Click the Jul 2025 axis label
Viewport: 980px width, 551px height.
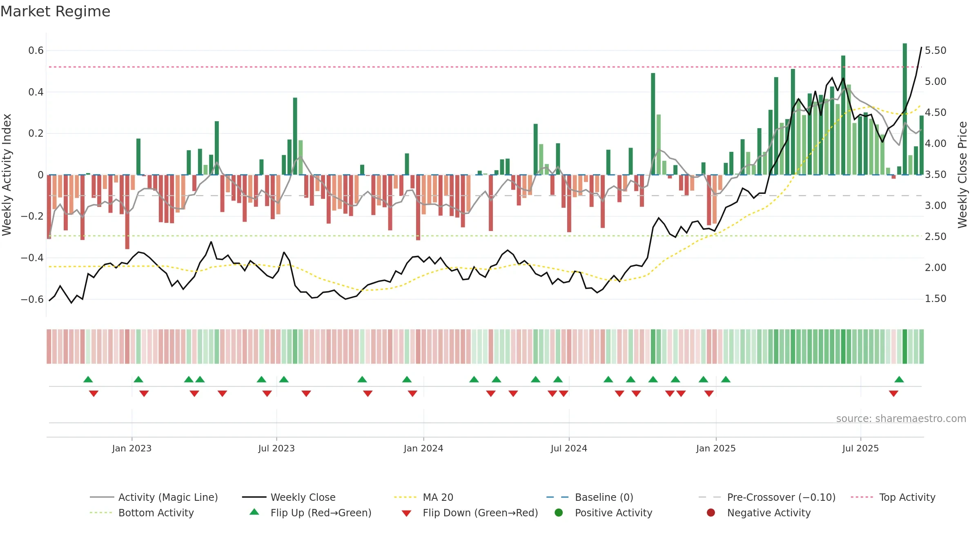[860, 448]
